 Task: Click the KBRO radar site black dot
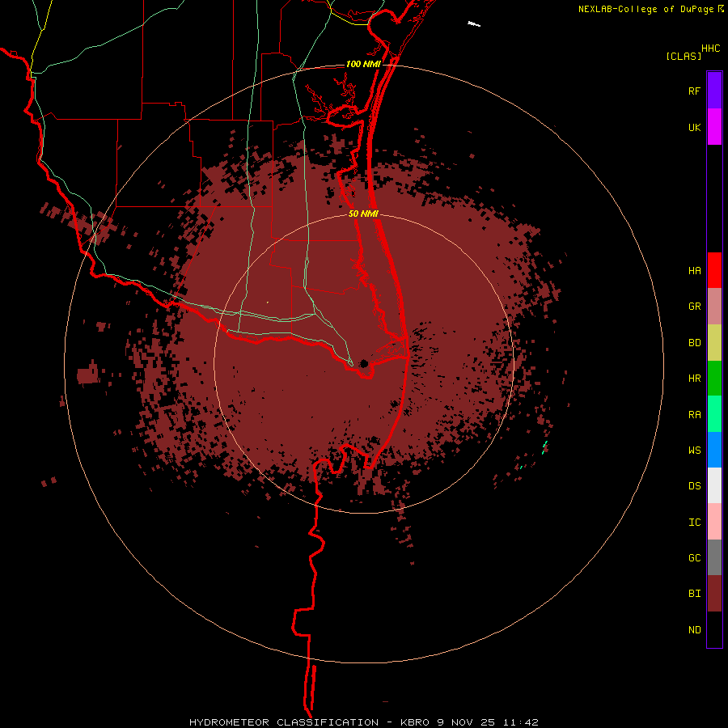click(364, 363)
